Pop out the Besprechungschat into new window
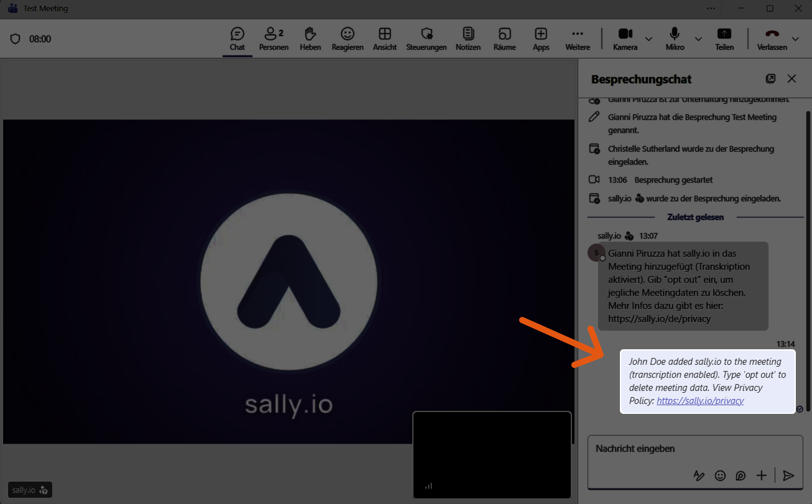Image resolution: width=812 pixels, height=504 pixels. coord(770,79)
